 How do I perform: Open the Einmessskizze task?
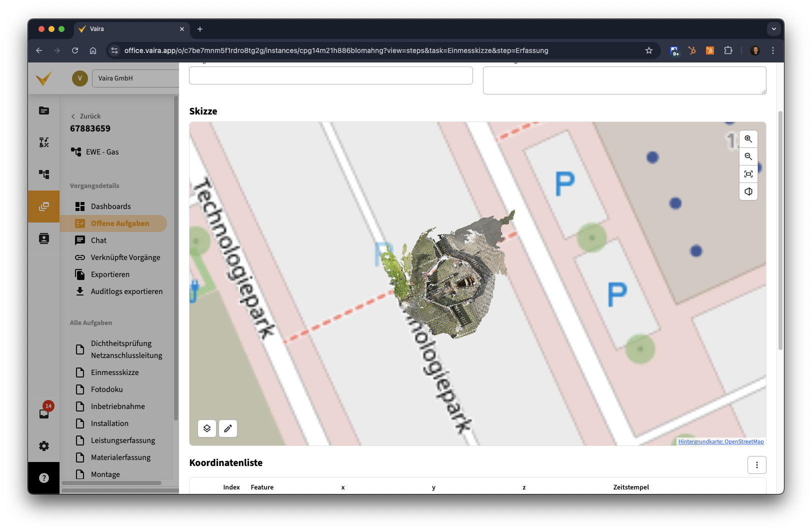(x=114, y=372)
